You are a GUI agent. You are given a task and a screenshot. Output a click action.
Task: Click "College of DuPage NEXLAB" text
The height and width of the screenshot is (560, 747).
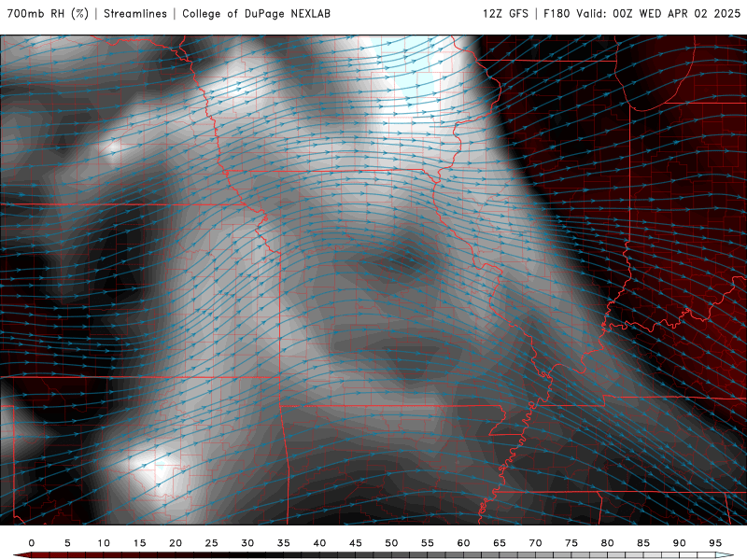(256, 14)
